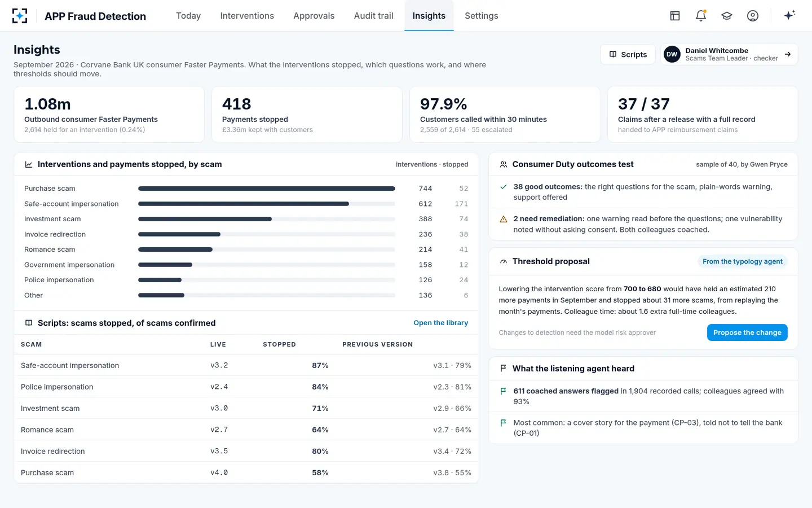The width and height of the screenshot is (812, 508).
Task: Click the v2.4 live version for Police impersonation
Action: 219,387
